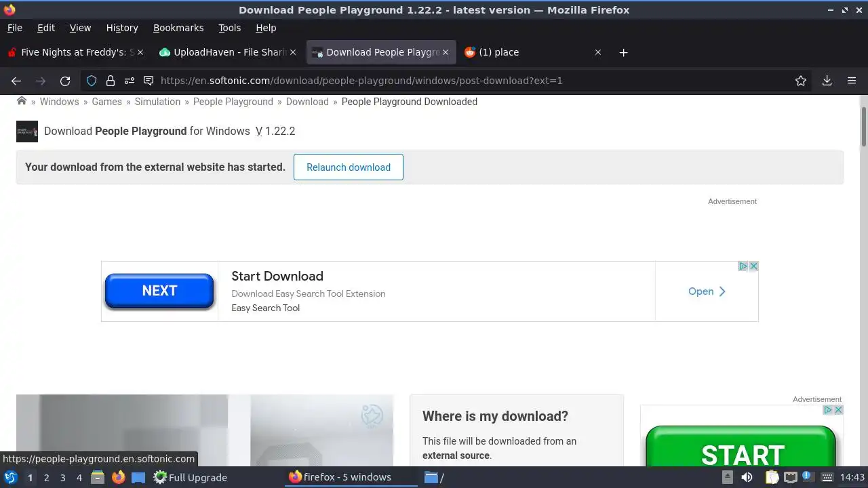Image resolution: width=868 pixels, height=488 pixels.
Task: Close the Easy Search Tool ad with X
Action: pyautogui.click(x=753, y=266)
